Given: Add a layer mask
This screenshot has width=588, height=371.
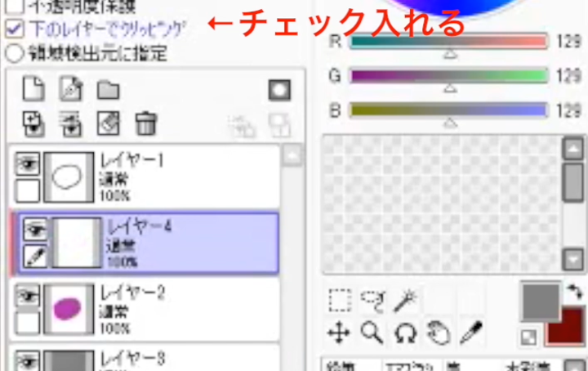Looking at the screenshot, I should pyautogui.click(x=280, y=90).
